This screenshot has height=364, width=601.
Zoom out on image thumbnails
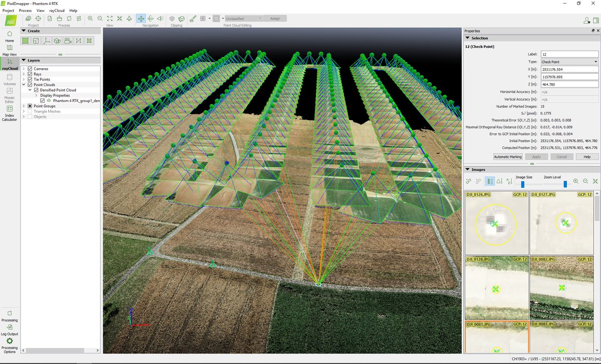point(585,181)
